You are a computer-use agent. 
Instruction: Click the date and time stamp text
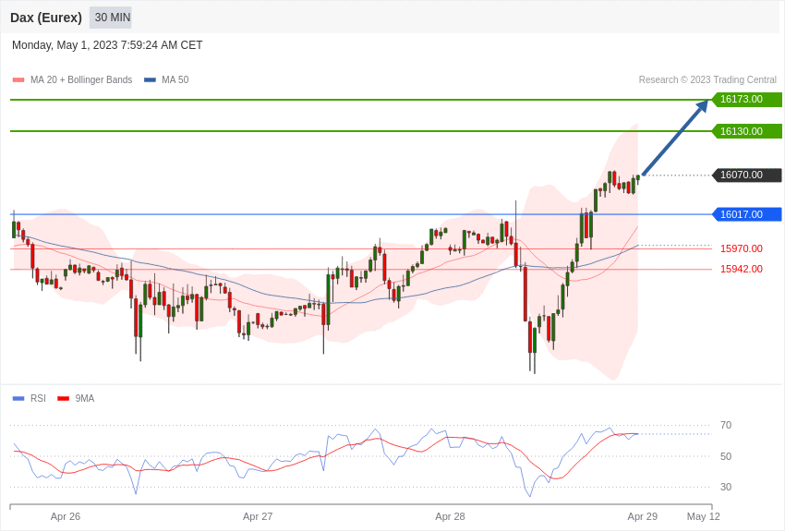tap(107, 45)
